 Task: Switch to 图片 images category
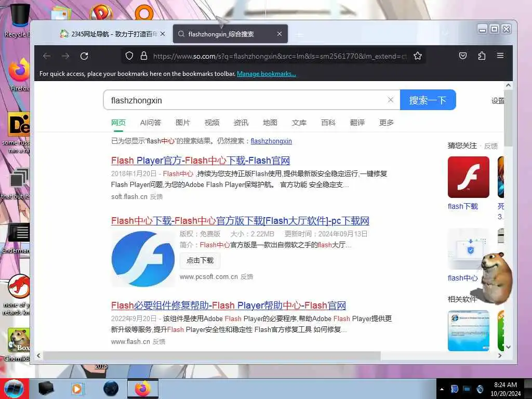point(183,123)
